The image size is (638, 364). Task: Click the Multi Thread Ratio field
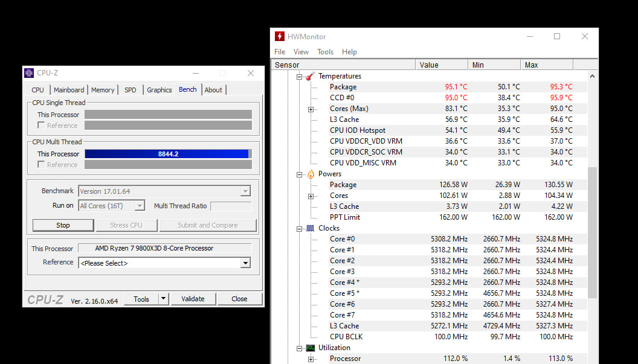click(231, 206)
